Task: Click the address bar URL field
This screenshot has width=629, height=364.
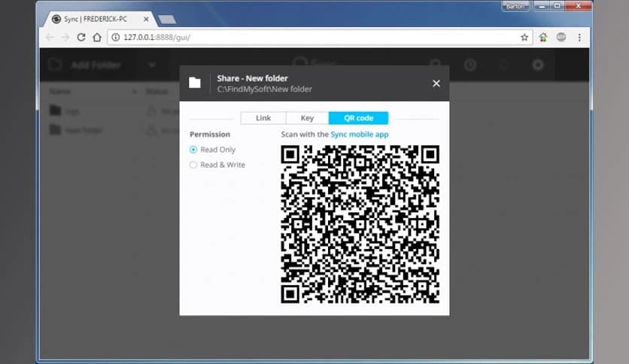Action: (x=319, y=38)
